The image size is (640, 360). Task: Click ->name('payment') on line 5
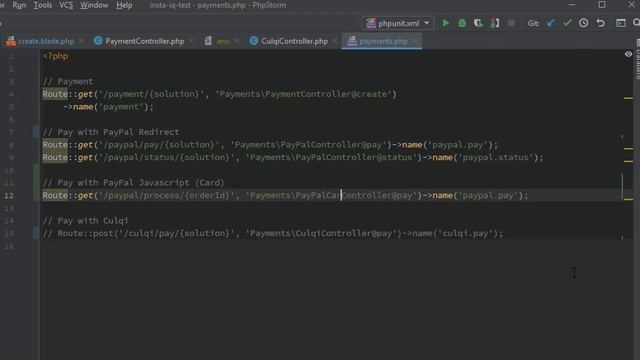click(x=108, y=107)
